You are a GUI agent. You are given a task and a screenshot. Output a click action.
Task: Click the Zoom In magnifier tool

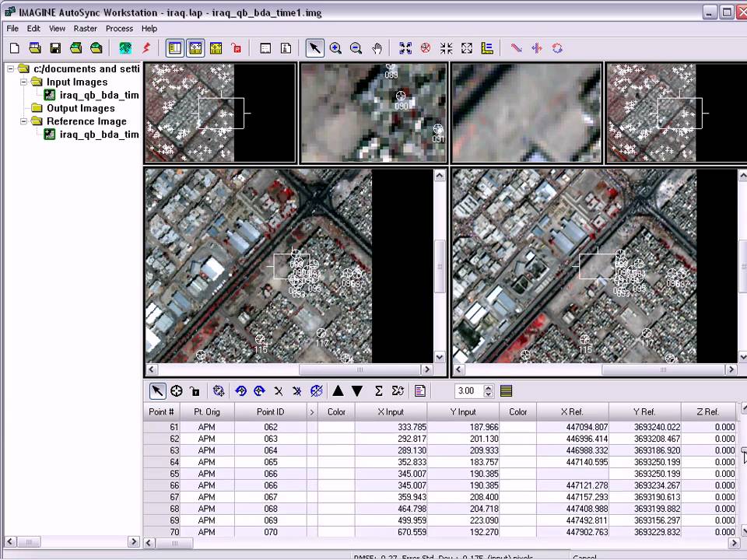coord(335,48)
